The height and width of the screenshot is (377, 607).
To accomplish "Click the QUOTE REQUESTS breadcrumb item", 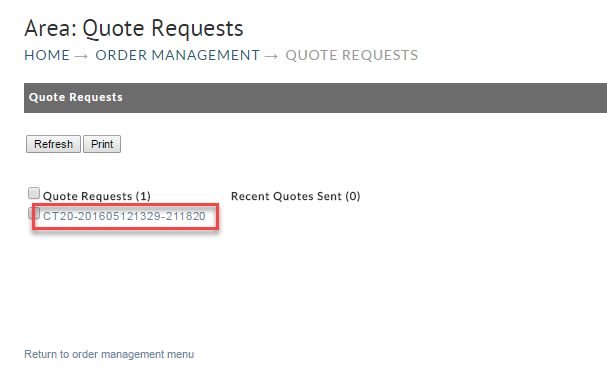I will (352, 55).
